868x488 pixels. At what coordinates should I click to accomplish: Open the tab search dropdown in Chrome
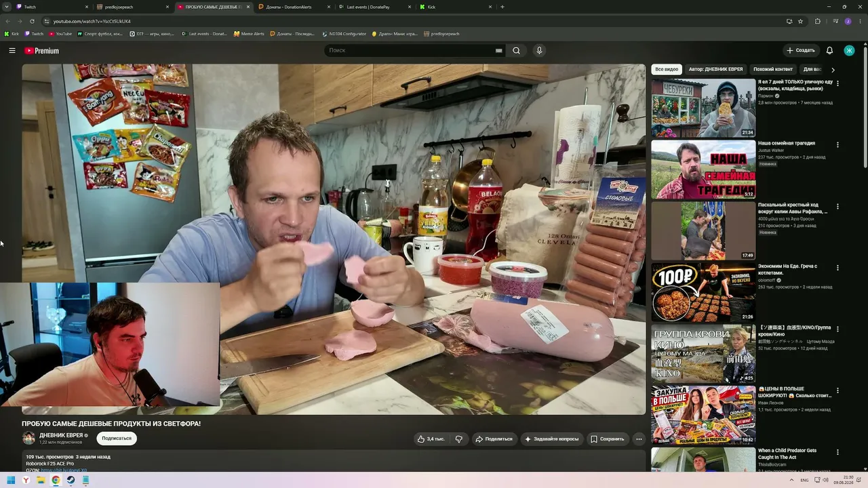coord(7,7)
